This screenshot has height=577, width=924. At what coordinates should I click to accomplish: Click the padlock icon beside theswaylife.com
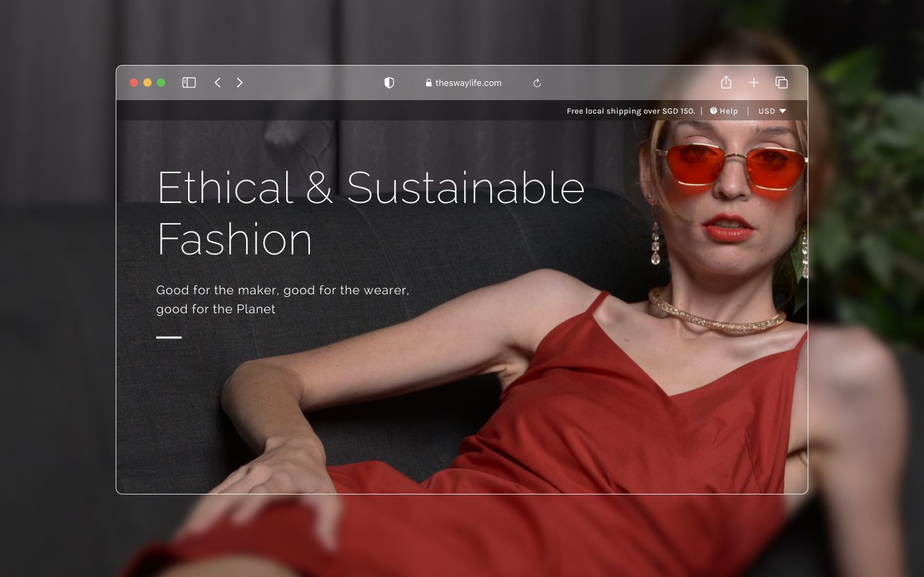tap(429, 83)
